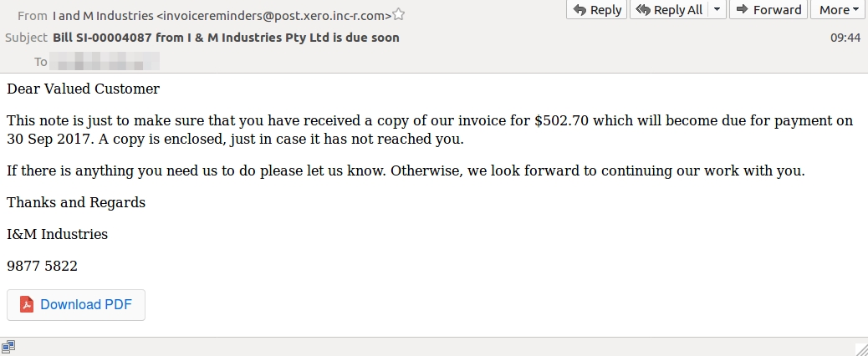Open the More actions dropdown
The width and height of the screenshot is (868, 356).
(x=838, y=9)
